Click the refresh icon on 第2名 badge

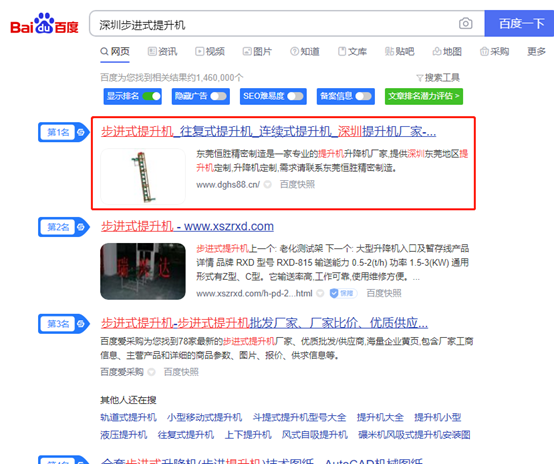[81, 227]
